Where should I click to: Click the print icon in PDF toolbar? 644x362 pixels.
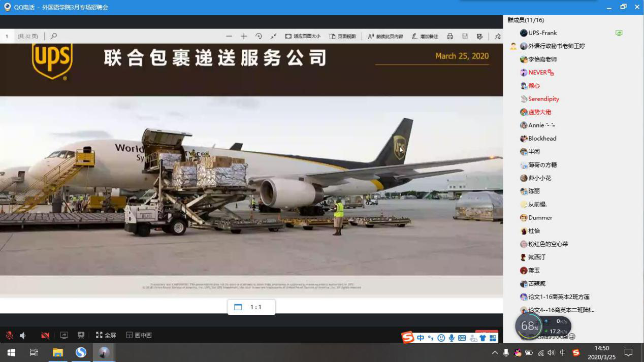coord(450,37)
